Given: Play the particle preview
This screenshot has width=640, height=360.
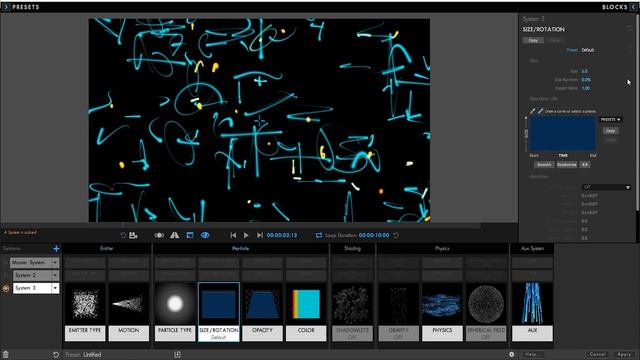Looking at the screenshot, I should (x=246, y=235).
